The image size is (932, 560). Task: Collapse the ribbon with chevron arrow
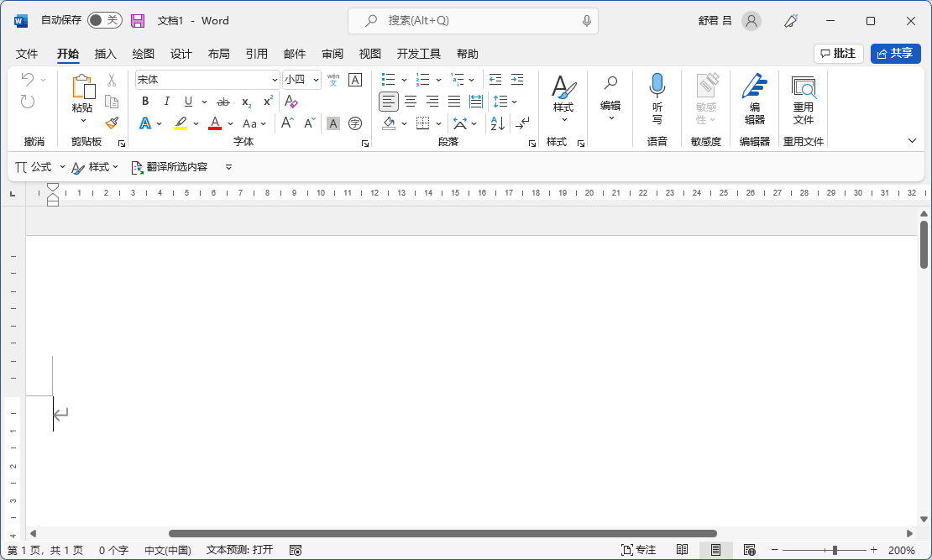[x=913, y=141]
